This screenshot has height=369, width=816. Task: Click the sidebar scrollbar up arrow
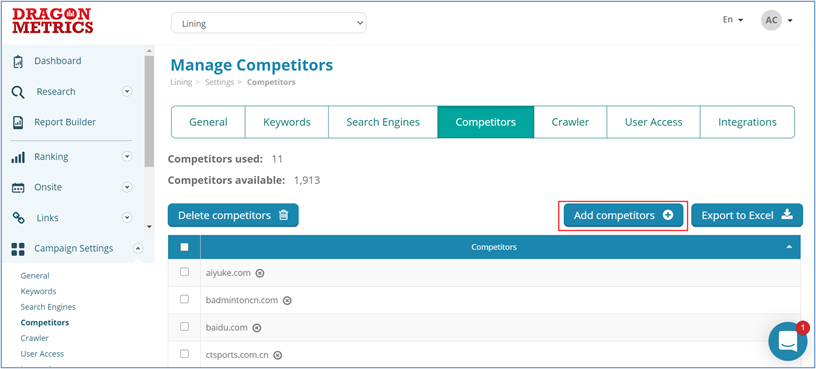[149, 50]
